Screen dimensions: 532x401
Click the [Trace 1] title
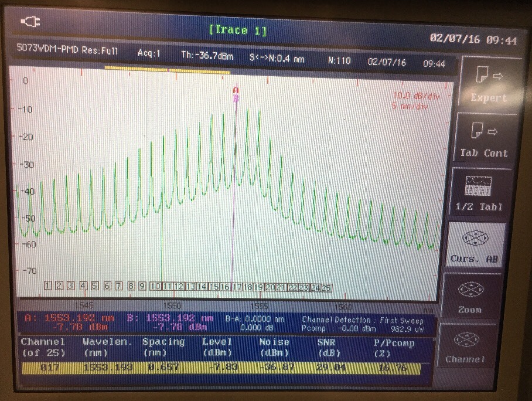point(238,30)
